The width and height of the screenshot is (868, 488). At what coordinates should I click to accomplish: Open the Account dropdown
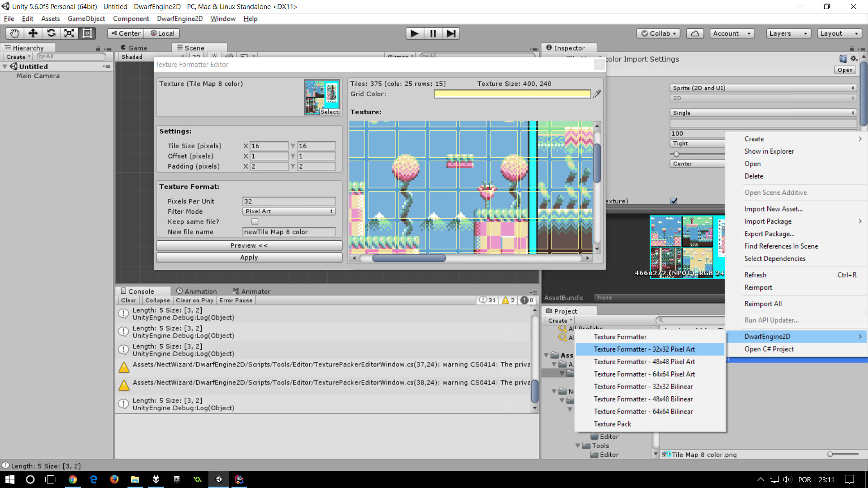point(731,33)
